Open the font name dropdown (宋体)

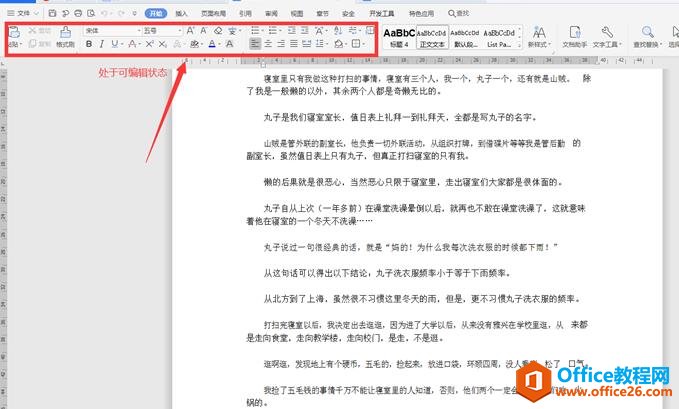[108, 31]
